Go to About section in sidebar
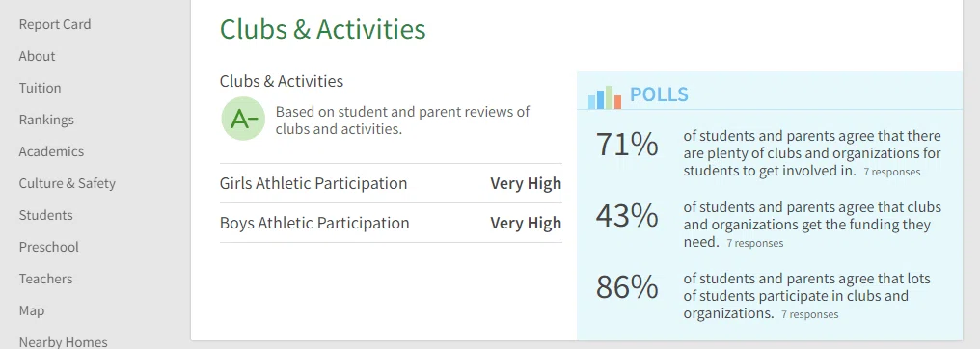Viewport: 980px width, 349px height. (x=37, y=56)
